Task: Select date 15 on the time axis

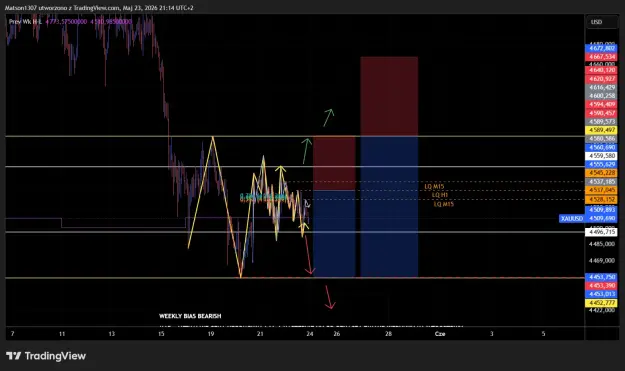Action: [161, 334]
